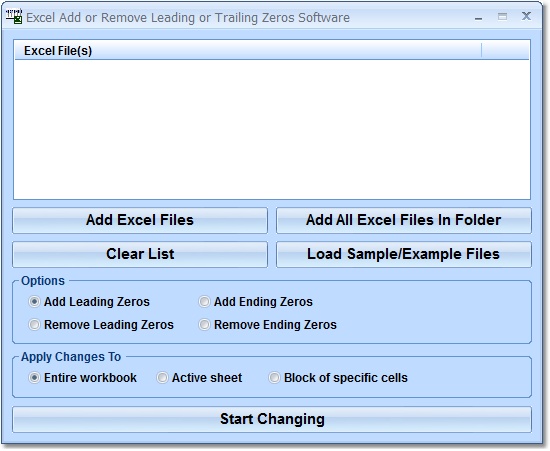Click the application icon in title bar
Viewport: 550px width, 451px height.
pyautogui.click(x=14, y=16)
